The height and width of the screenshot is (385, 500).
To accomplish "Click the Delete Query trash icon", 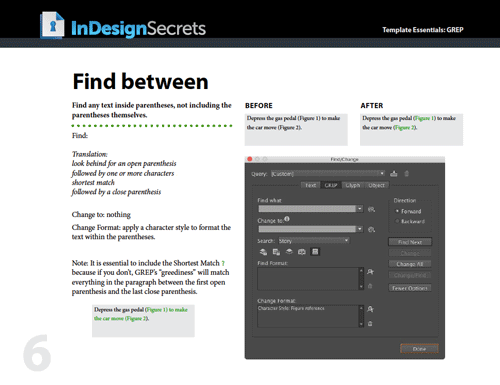I will point(406,174).
